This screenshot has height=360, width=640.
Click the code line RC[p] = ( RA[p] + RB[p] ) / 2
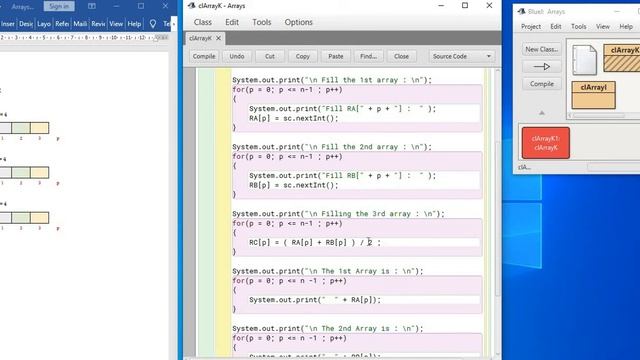coord(315,242)
